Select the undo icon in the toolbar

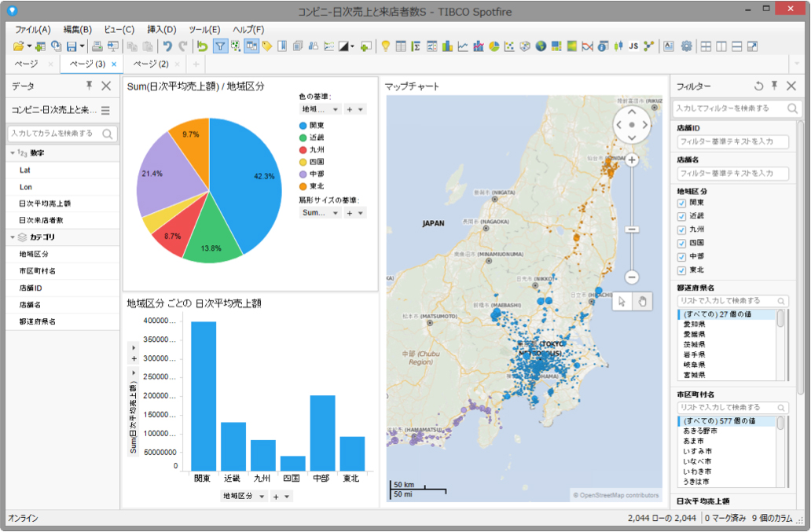167,46
